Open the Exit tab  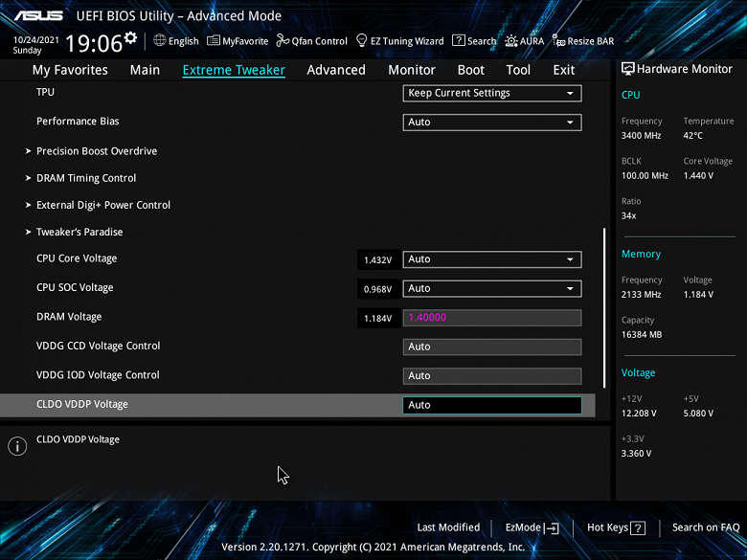564,70
